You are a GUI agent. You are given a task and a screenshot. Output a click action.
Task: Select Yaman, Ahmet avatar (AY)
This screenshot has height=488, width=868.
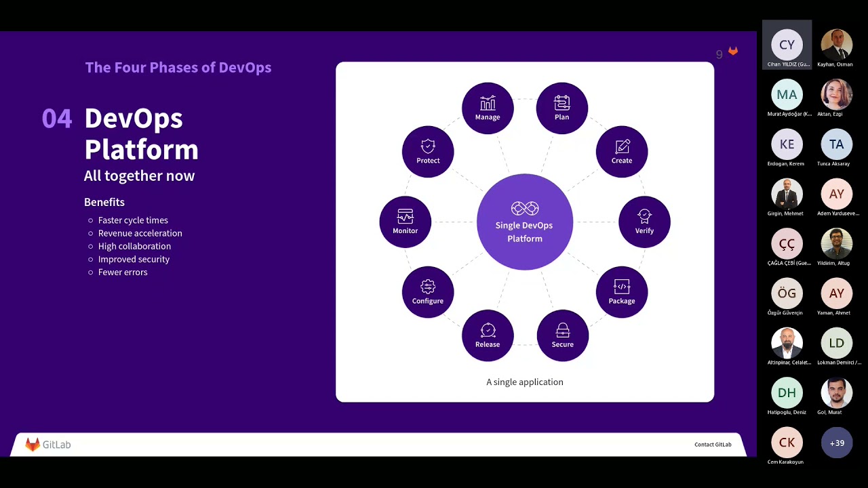point(837,293)
